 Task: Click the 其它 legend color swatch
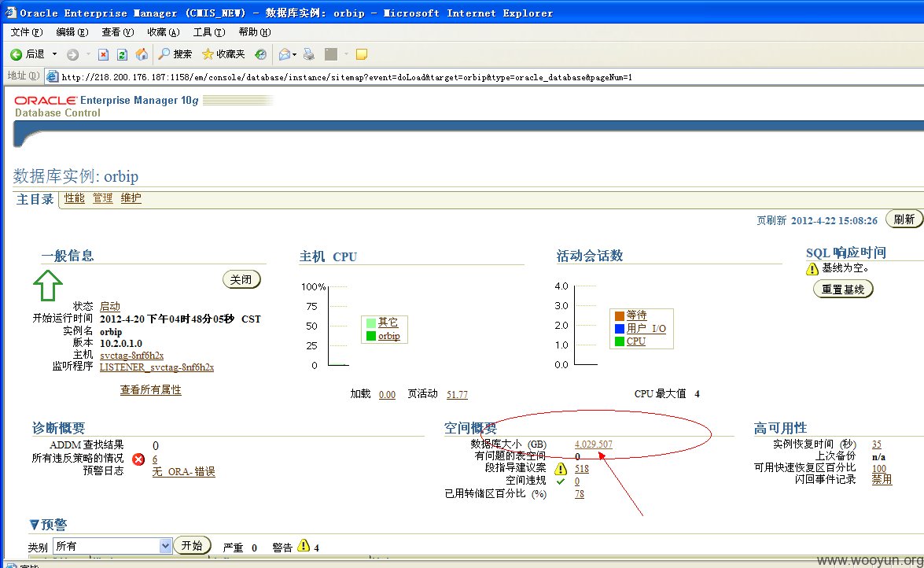(x=371, y=323)
